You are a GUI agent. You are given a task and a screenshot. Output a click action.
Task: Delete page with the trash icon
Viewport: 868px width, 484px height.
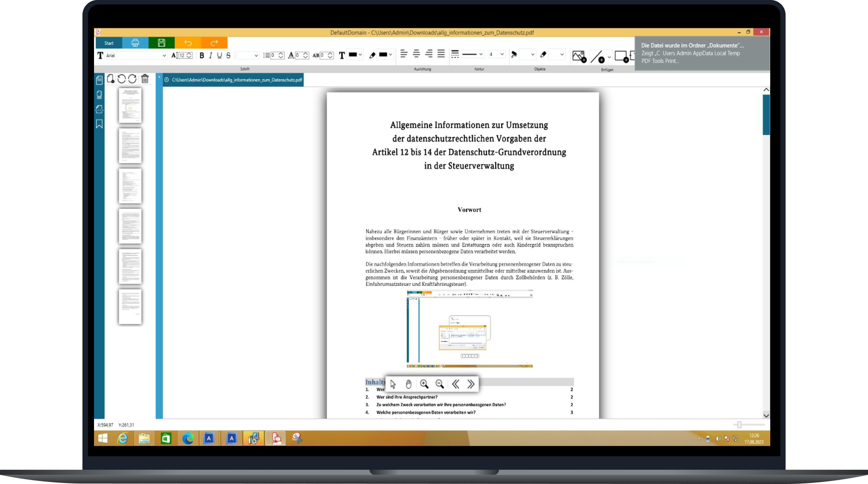[x=145, y=79]
